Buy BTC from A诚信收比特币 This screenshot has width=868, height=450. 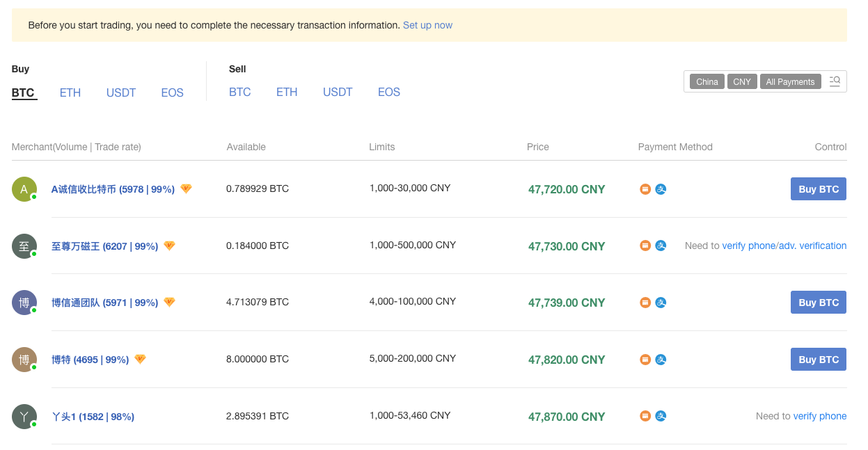[x=819, y=189]
